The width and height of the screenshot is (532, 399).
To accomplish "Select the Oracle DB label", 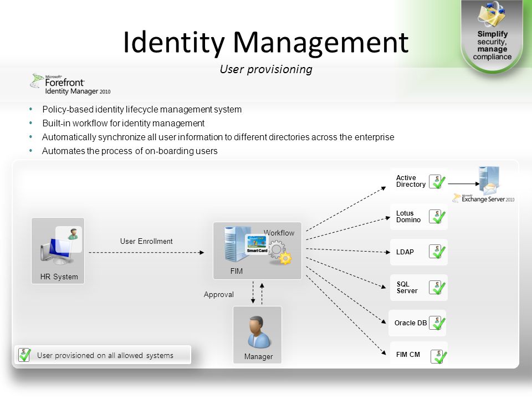I will coord(411,323).
